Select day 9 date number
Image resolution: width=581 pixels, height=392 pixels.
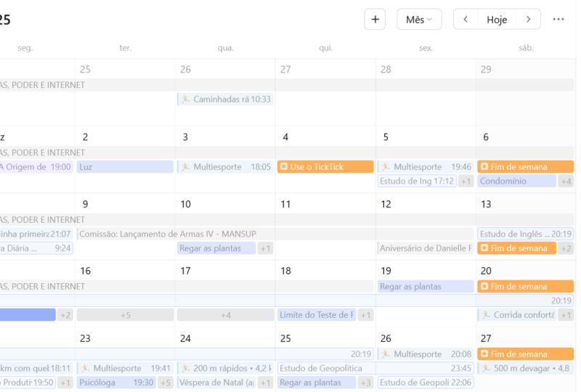[85, 204]
